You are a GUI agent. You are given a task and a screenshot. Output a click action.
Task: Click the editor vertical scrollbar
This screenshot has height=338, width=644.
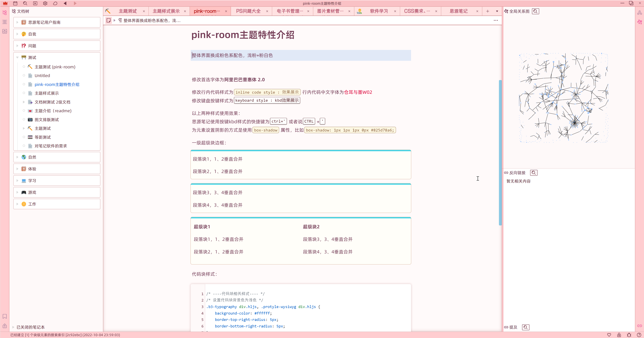[500, 152]
